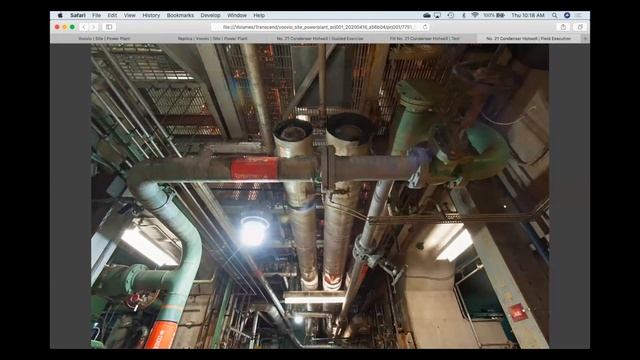Open the History menu

point(151,15)
